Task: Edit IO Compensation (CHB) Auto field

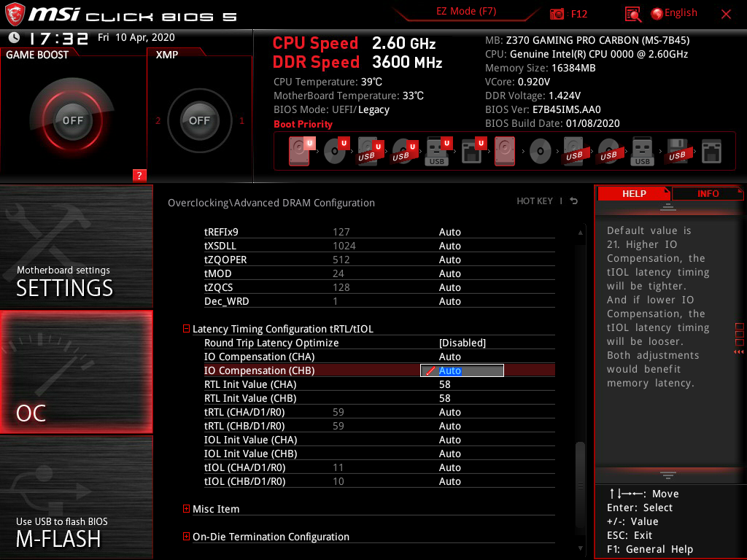Action: [x=462, y=370]
